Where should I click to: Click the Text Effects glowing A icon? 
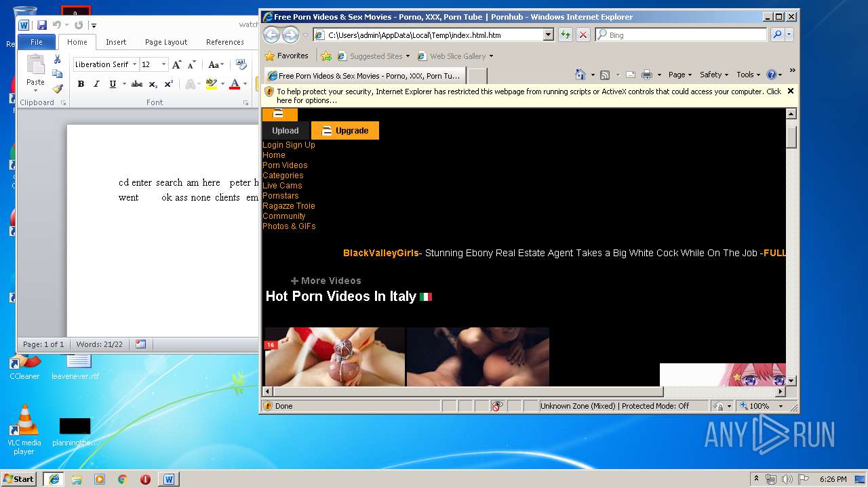191,84
